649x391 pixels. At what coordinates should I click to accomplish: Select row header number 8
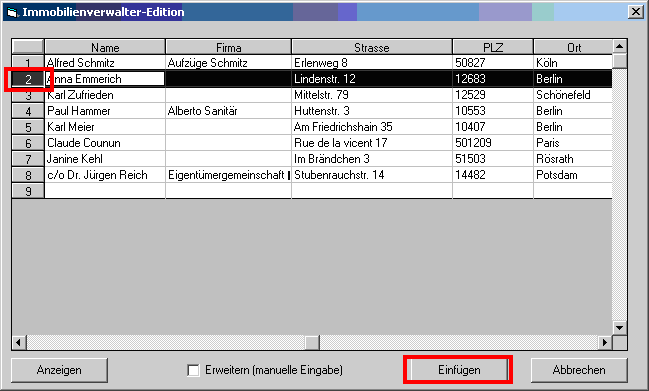coord(28,175)
